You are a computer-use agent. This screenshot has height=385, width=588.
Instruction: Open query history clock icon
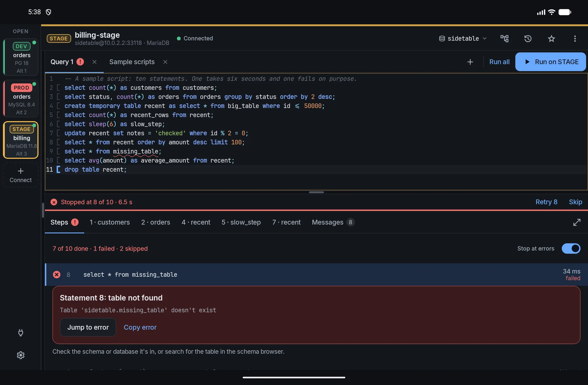point(528,39)
